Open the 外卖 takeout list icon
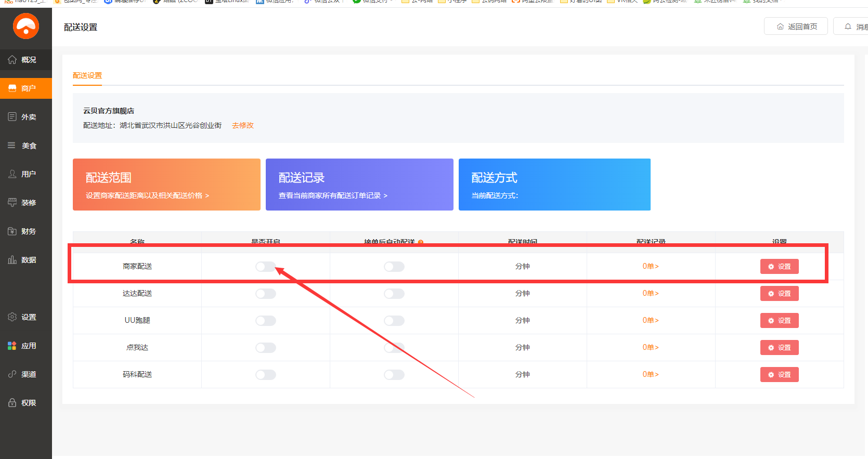 [12, 117]
